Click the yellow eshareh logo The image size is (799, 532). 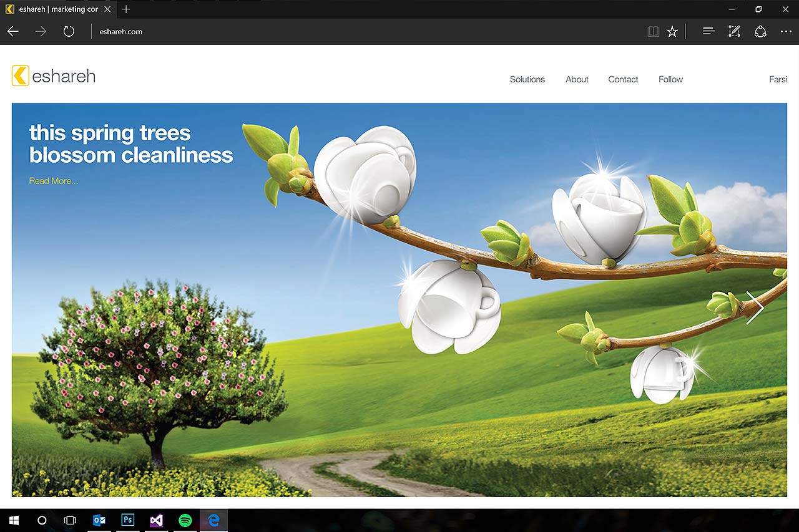point(54,76)
